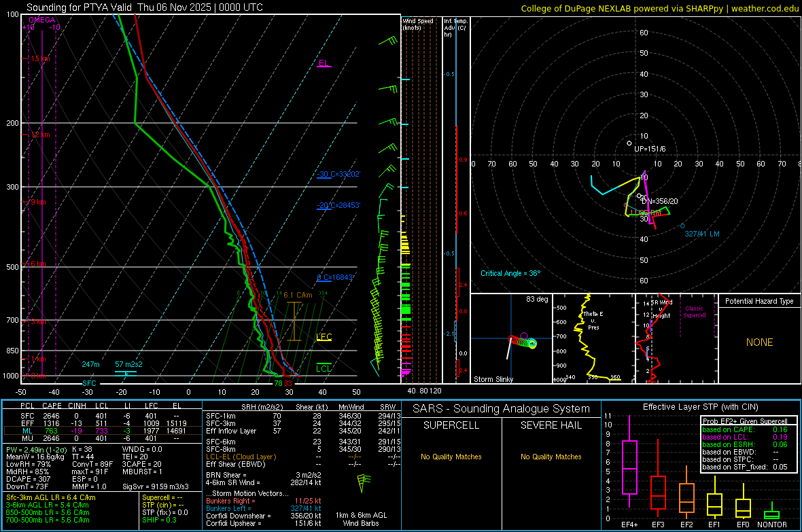Click the UP=151/6 marker on the hodograph

(629, 143)
